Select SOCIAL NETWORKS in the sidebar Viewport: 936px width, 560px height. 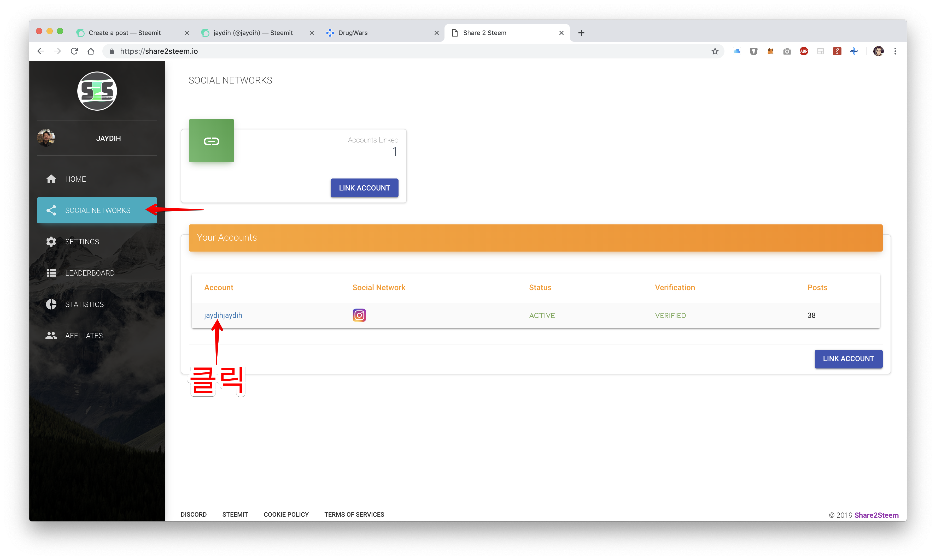coord(97,210)
